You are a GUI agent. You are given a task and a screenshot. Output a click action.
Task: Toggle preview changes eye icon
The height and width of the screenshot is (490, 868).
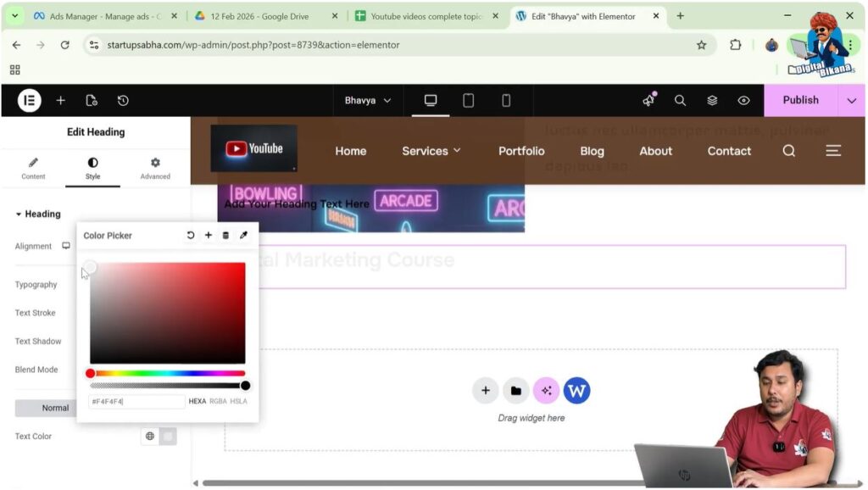point(743,100)
